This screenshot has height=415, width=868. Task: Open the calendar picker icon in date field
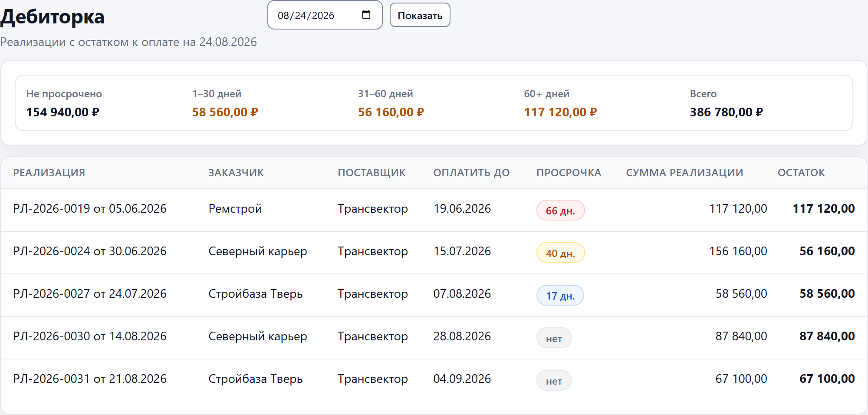[366, 15]
